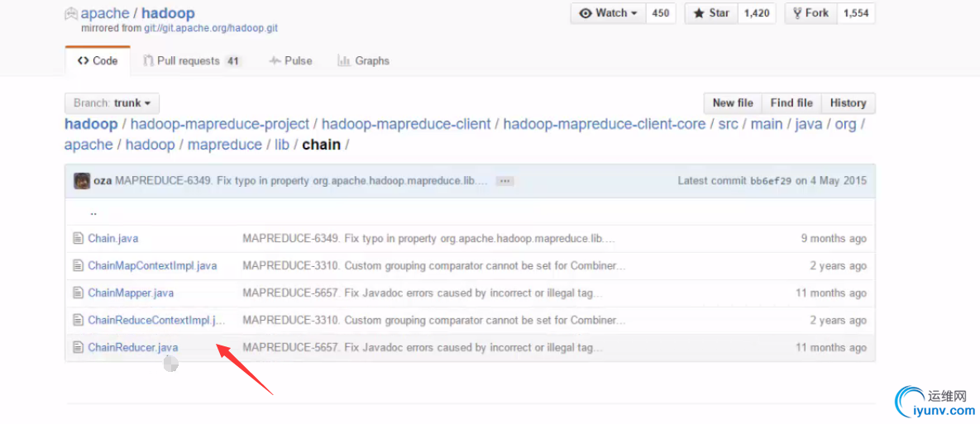Fork the hadoop repository
Screen dimensions: 980x424
click(x=810, y=13)
